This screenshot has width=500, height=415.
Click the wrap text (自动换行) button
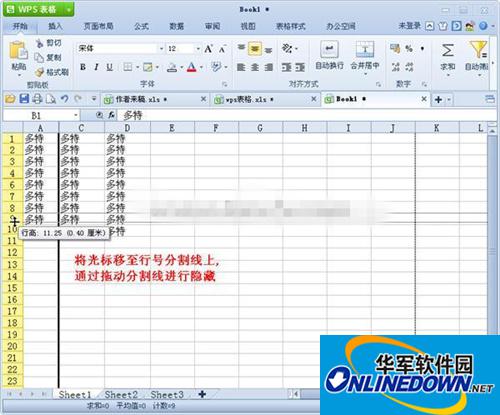(x=329, y=56)
